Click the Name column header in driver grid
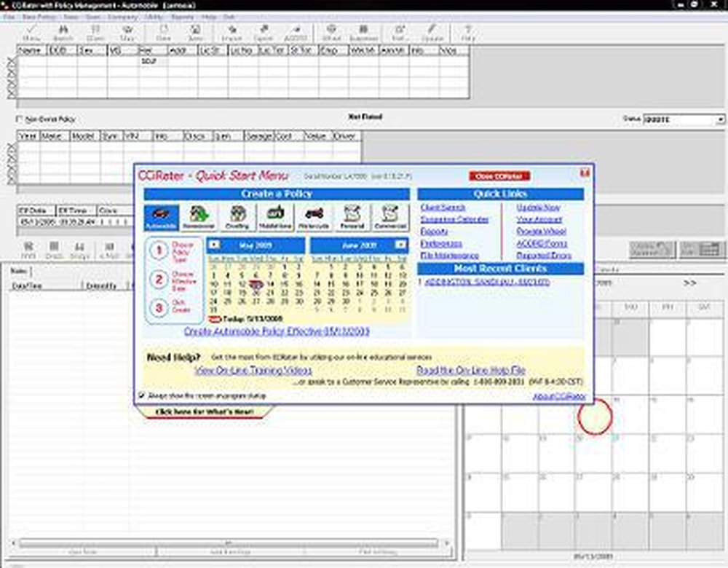Image resolution: width=728 pixels, height=568 pixels. (x=31, y=50)
